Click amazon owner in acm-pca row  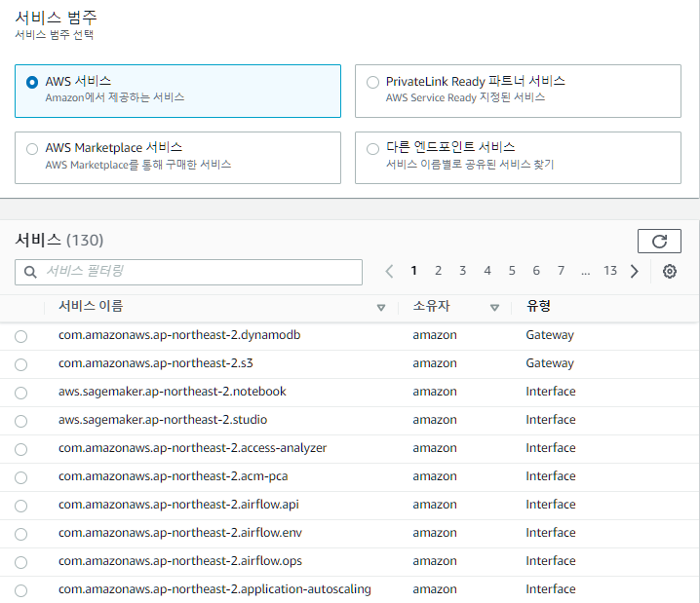[x=435, y=476]
